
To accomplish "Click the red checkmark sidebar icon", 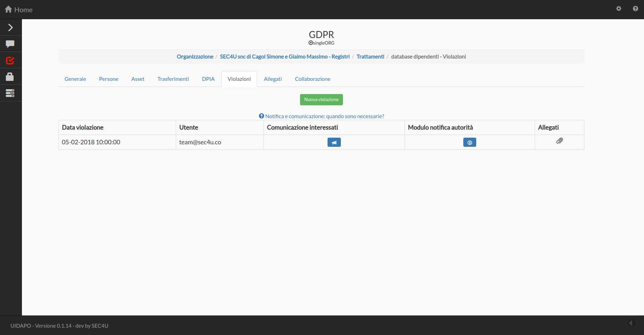I will 10,61.
